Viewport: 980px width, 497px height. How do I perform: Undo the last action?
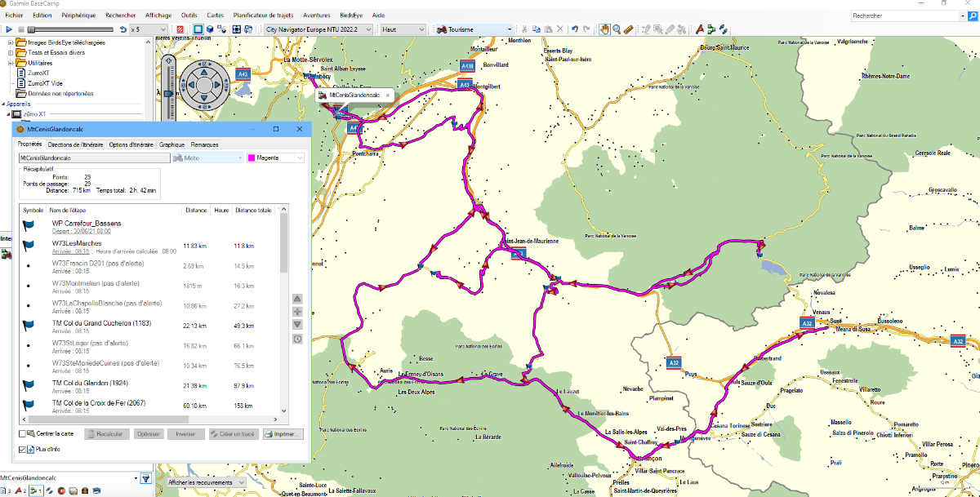pyautogui.click(x=575, y=29)
